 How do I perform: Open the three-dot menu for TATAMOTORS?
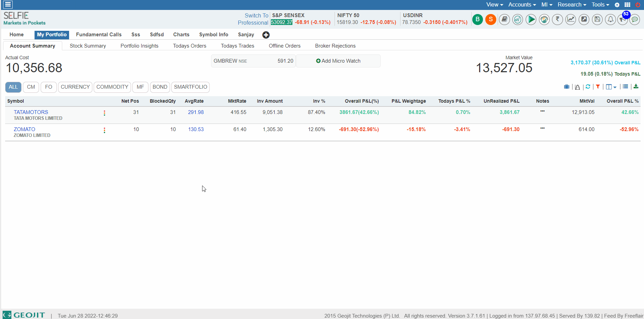pos(104,113)
